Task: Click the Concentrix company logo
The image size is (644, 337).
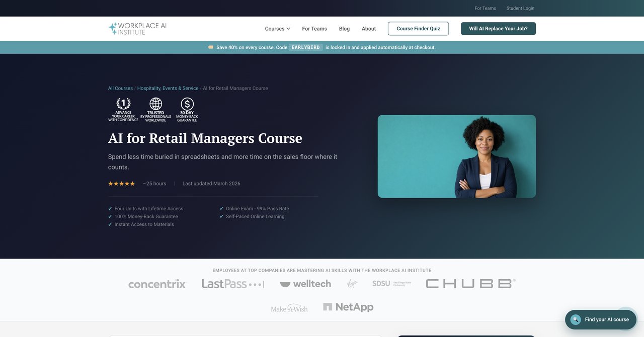Action: pyautogui.click(x=157, y=284)
